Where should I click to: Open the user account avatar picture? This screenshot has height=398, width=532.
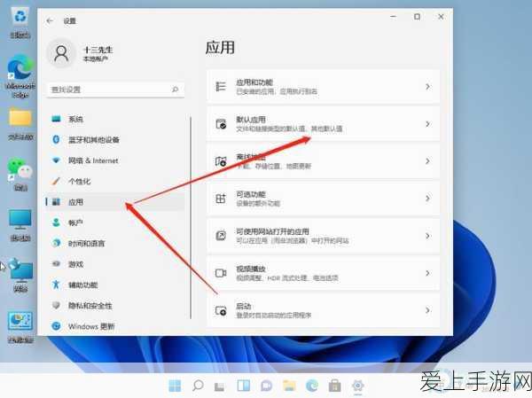click(x=61, y=53)
